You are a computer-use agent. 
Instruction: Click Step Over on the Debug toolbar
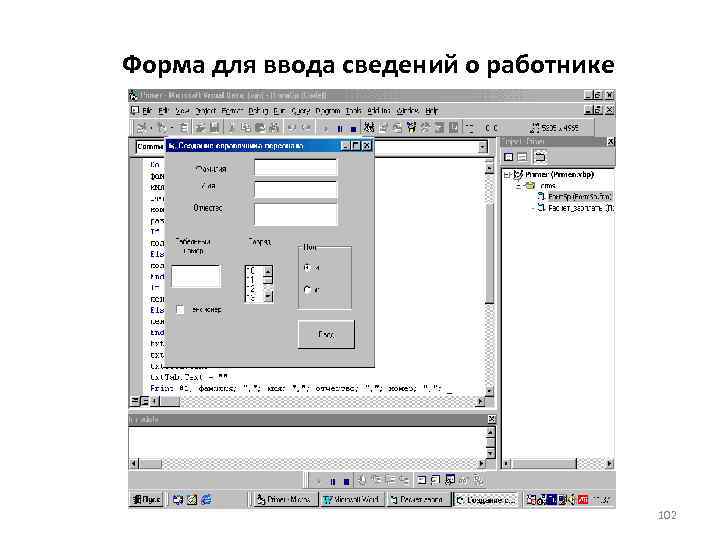click(390, 481)
